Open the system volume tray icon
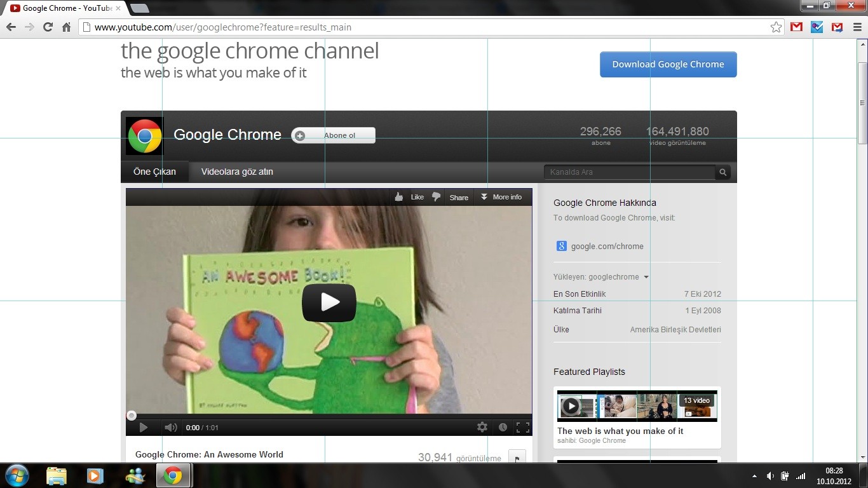The image size is (868, 488). 770,476
